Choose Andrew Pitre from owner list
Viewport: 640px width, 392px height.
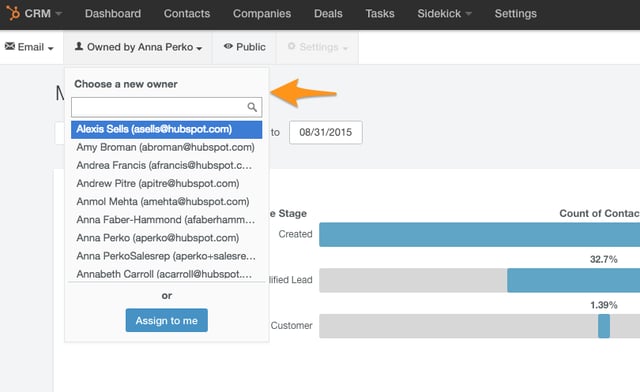[167, 184]
